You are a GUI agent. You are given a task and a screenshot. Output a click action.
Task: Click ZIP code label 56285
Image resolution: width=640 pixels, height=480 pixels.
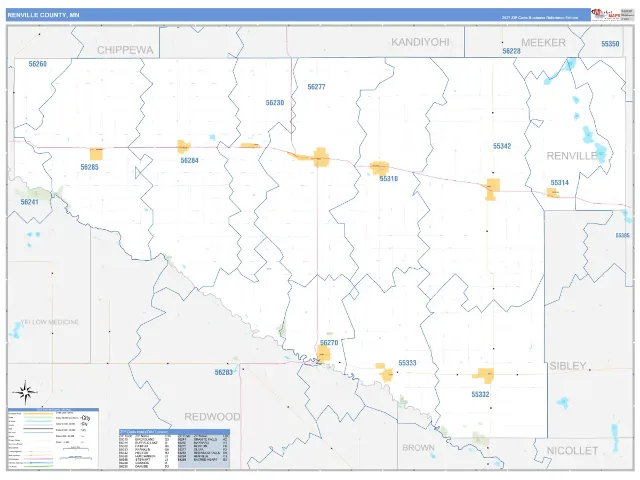coord(89,167)
